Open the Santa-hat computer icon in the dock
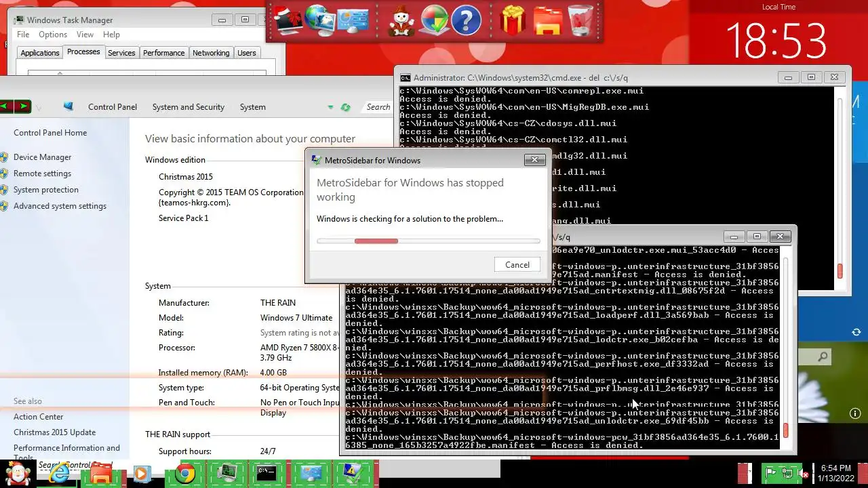 (288, 20)
